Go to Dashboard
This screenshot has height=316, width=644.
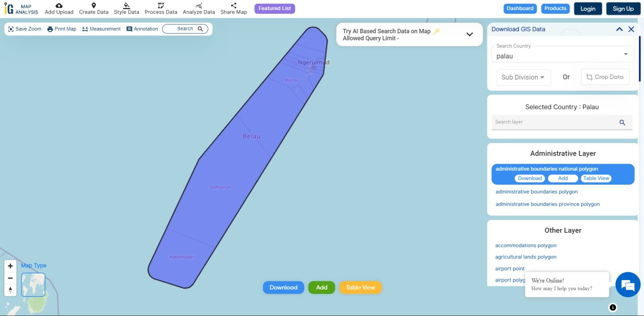pos(520,9)
